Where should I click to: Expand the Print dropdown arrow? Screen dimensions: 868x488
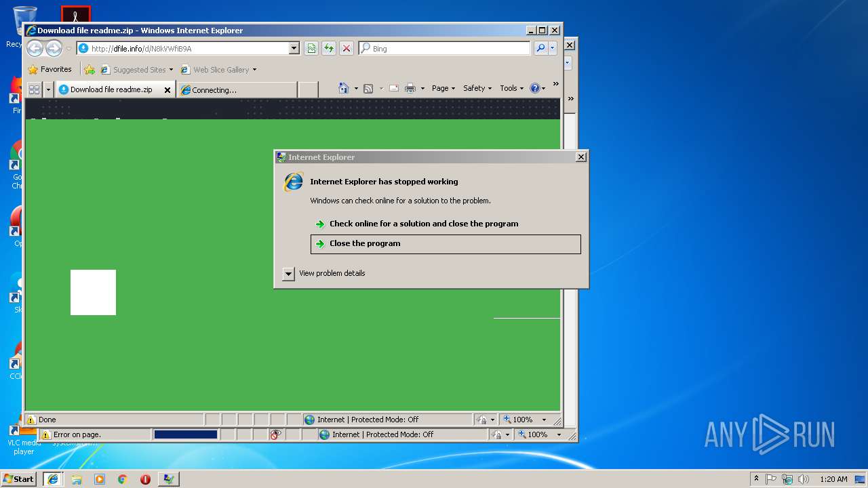pyautogui.click(x=422, y=89)
